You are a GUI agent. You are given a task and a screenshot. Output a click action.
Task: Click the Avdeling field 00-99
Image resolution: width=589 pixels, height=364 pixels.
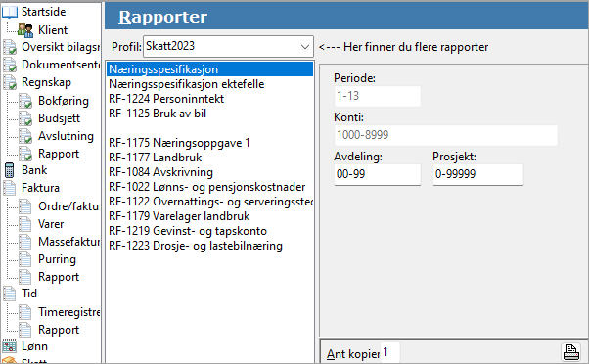[378, 174]
